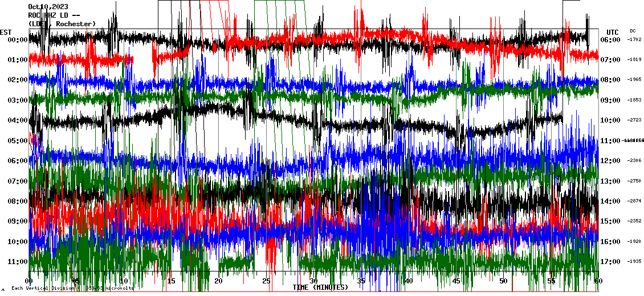Click the -2723 DC offset value
This screenshot has height=296, width=644.
click(x=634, y=120)
